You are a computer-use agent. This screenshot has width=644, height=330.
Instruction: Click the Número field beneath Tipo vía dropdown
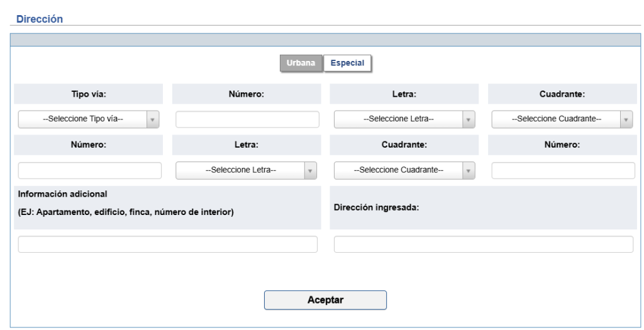tap(90, 171)
